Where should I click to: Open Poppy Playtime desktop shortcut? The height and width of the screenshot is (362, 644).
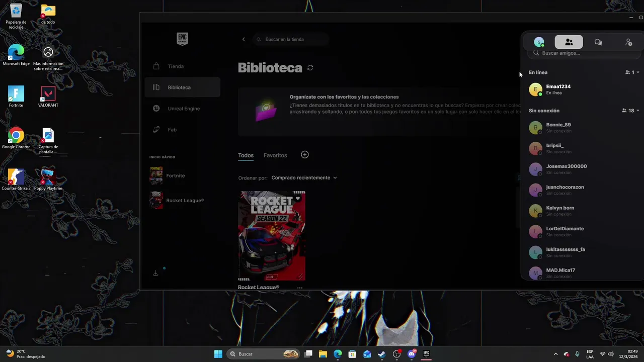click(x=48, y=180)
